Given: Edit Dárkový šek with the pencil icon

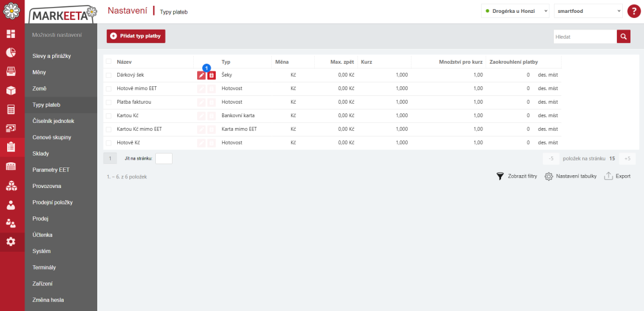Looking at the screenshot, I should 201,75.
